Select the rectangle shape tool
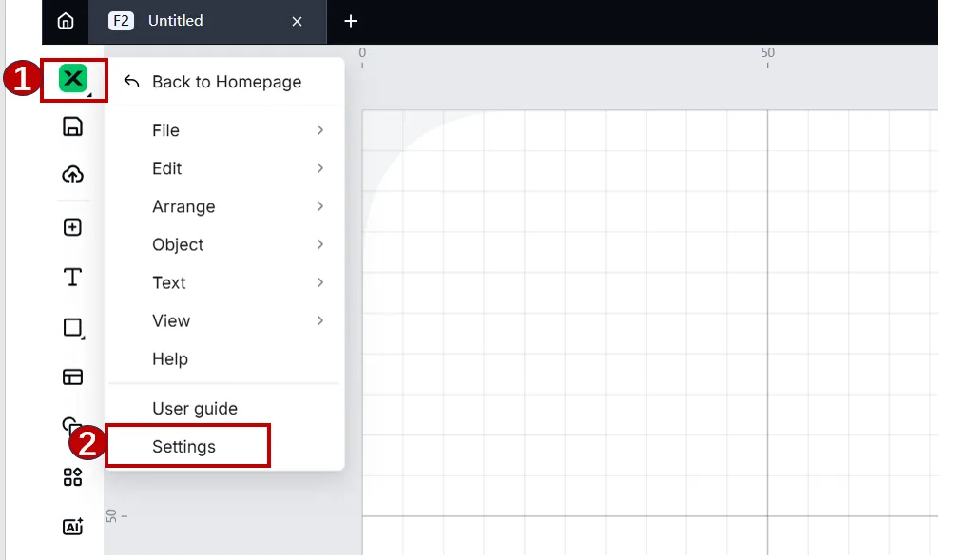Screen dimensions: 965x560 (73, 328)
